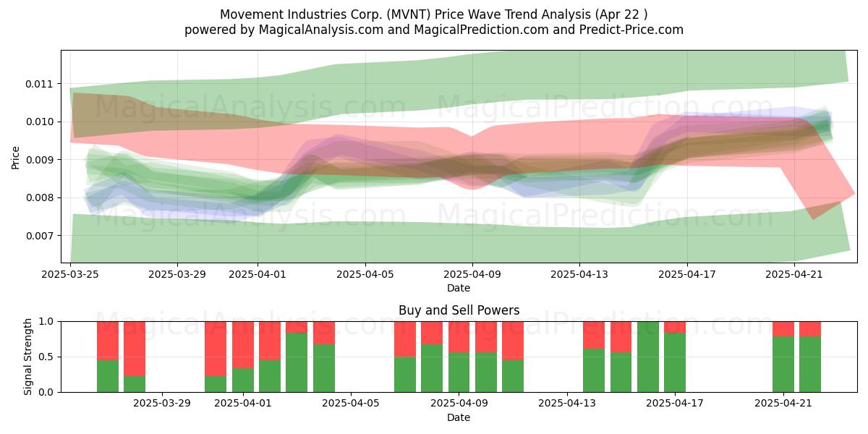The width and height of the screenshot is (868, 434).
Task: Click 2025-04-17 tick on Buy/Sell chart
Action: pos(675,404)
